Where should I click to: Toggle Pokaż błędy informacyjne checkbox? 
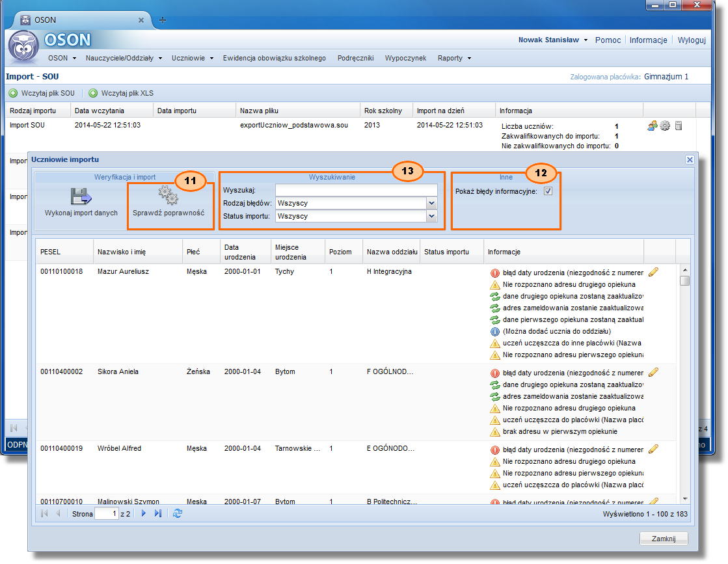coord(548,191)
